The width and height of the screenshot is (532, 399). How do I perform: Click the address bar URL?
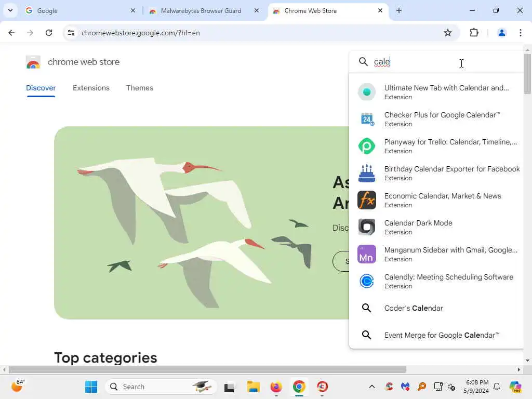[140, 33]
